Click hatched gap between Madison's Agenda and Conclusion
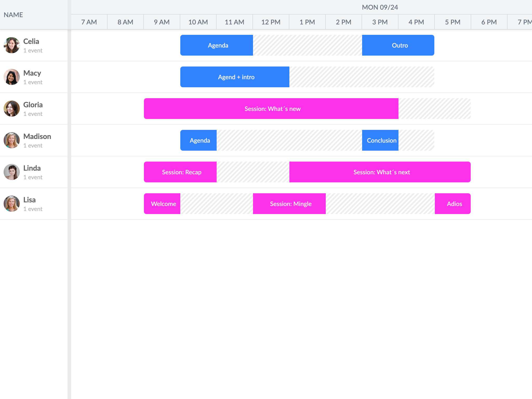 pos(289,140)
